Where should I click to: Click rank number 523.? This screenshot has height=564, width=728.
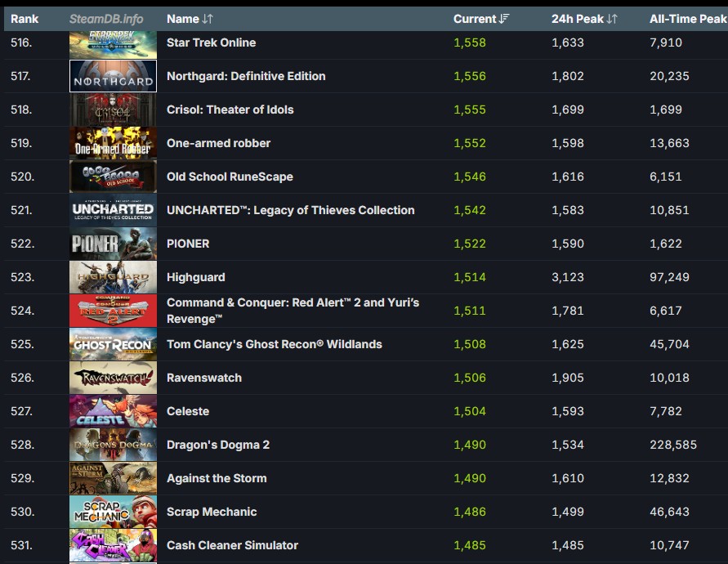coord(22,277)
